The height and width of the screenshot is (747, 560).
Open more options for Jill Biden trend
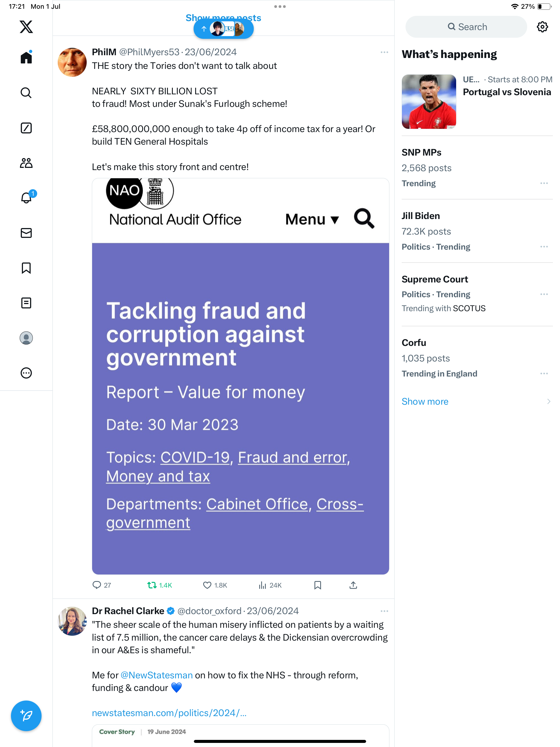click(544, 247)
